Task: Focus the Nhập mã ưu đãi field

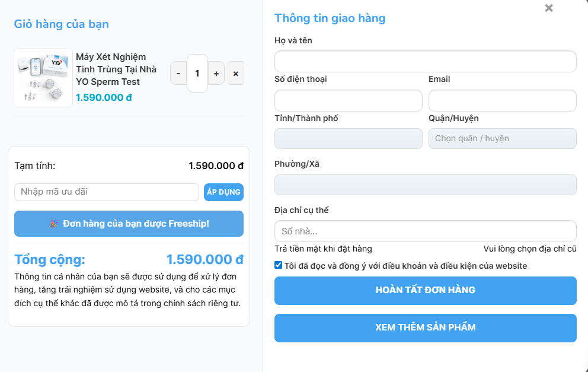Action: [x=107, y=192]
